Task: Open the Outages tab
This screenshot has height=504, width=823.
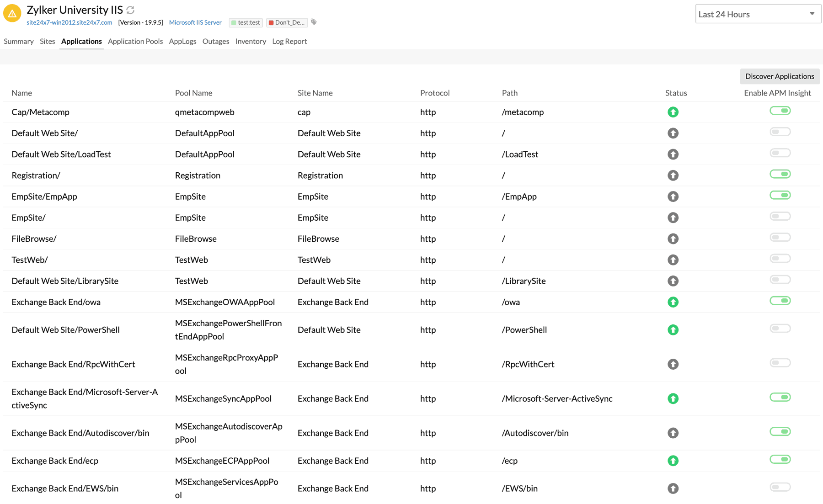Action: point(215,41)
